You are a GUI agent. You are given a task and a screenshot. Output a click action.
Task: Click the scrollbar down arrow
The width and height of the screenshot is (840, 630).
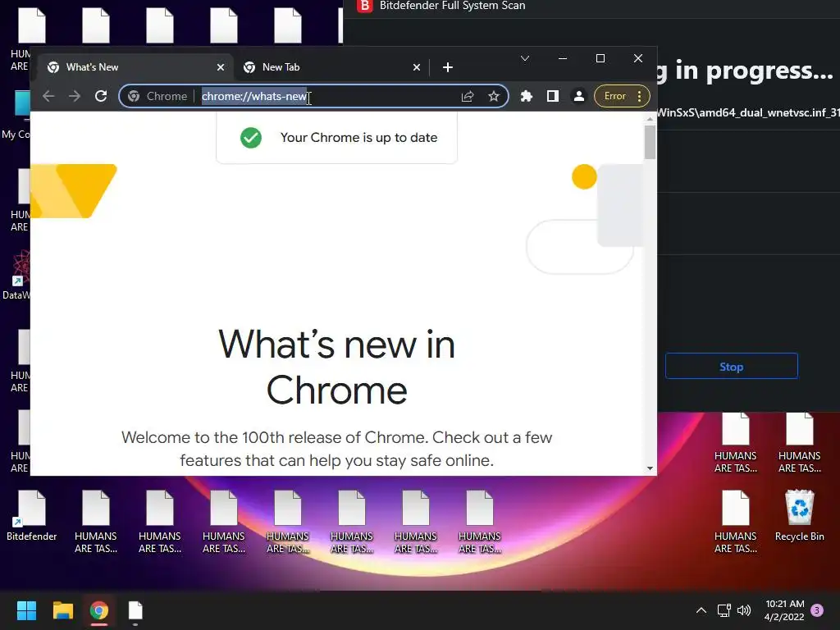(x=650, y=468)
